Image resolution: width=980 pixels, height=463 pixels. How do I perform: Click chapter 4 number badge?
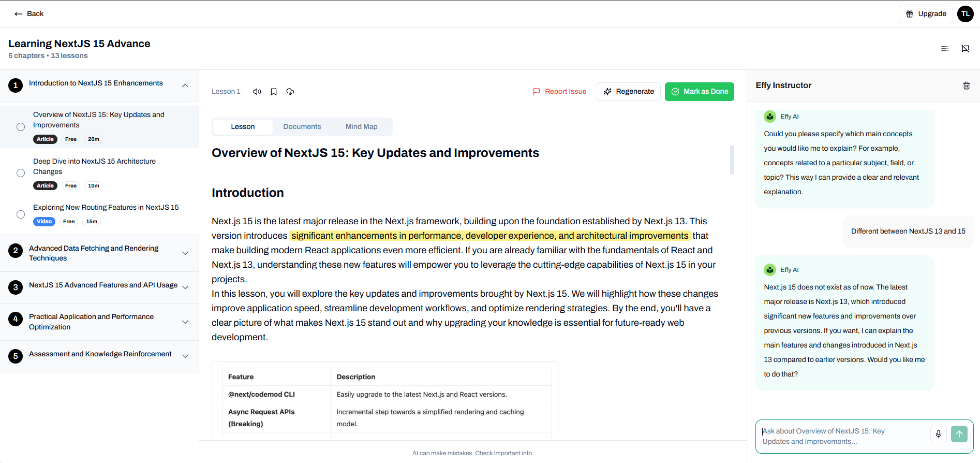coord(16,319)
